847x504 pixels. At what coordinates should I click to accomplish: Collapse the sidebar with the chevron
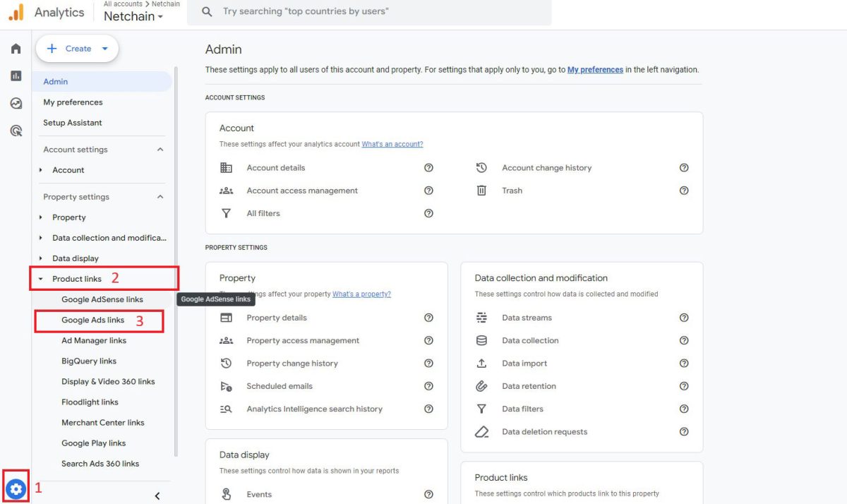[157, 496]
